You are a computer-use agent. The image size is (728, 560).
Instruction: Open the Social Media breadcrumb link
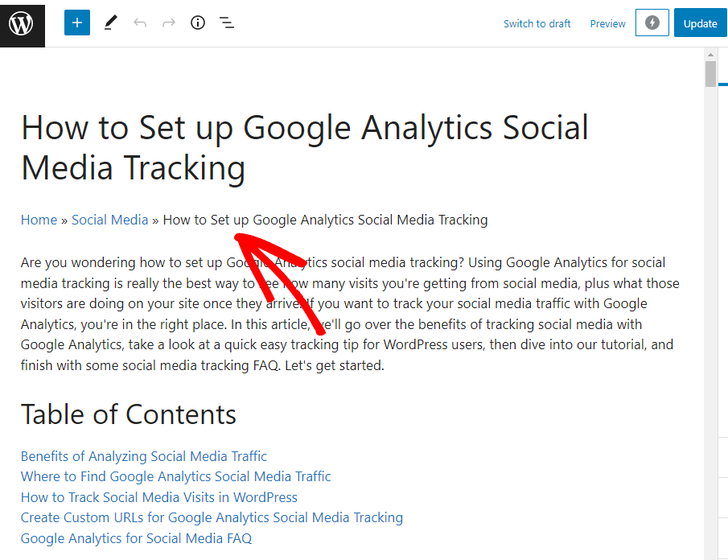[109, 219]
